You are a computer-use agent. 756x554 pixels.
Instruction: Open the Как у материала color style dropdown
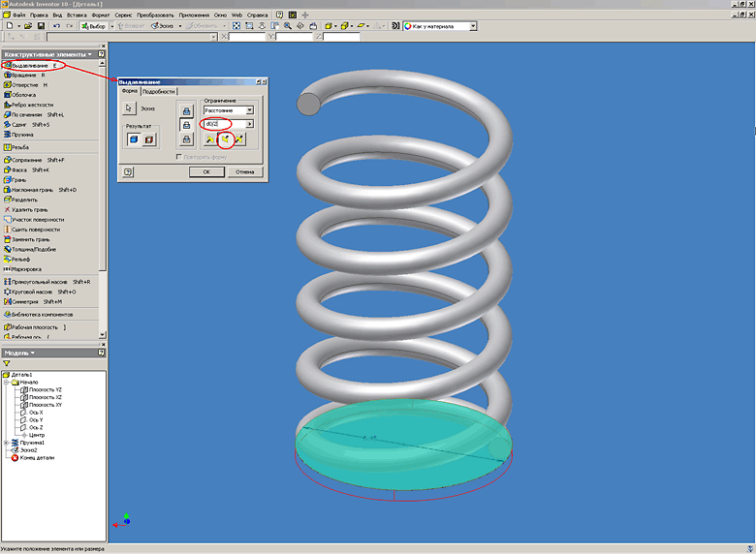click(x=473, y=26)
